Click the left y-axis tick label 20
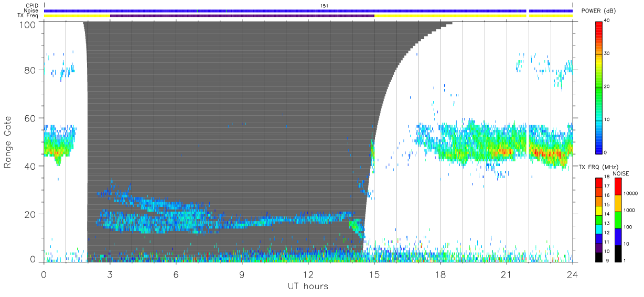 [x=30, y=214]
